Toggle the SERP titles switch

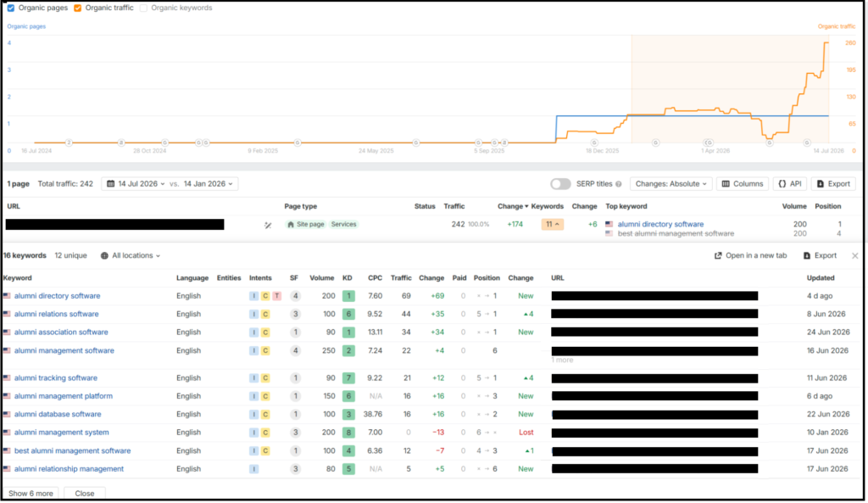560,184
